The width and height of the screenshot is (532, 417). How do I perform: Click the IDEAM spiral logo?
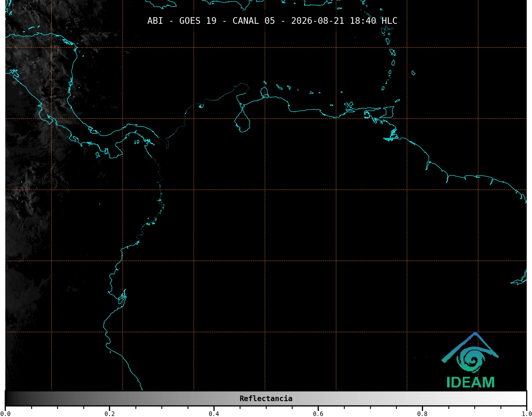click(x=470, y=353)
